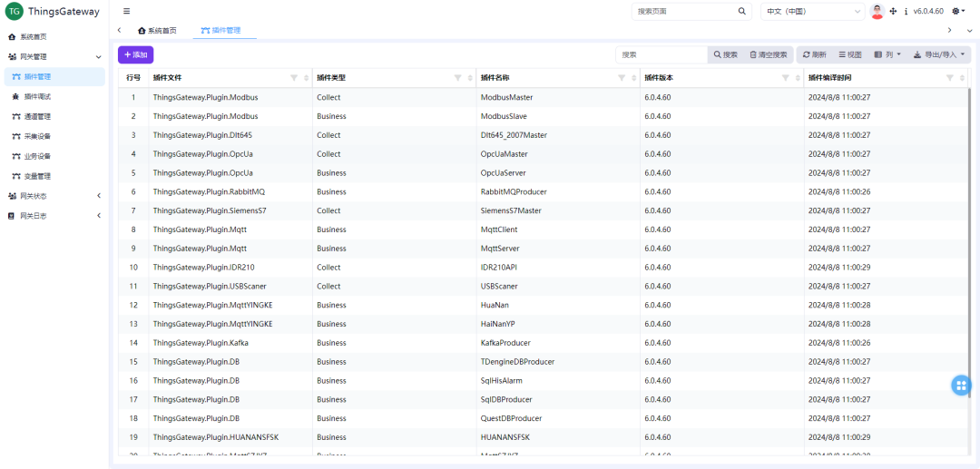Click filter funnel icon on 插件编译时间 column
Viewport: 980px width, 469px height.
point(949,78)
